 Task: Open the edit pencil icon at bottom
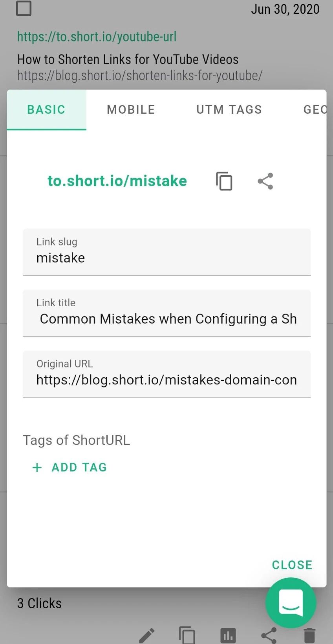pyautogui.click(x=147, y=635)
